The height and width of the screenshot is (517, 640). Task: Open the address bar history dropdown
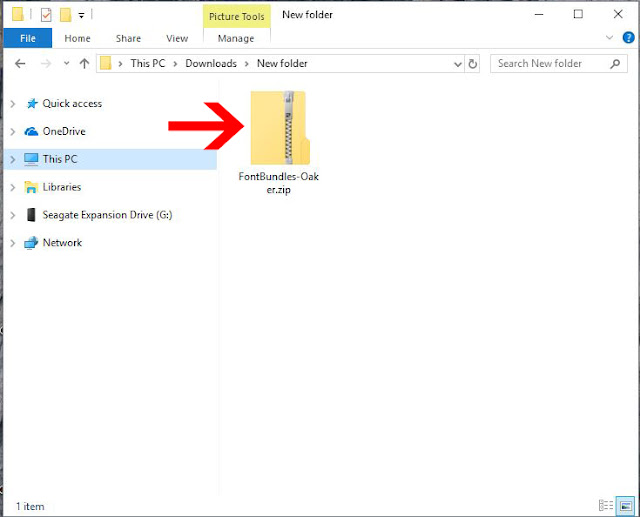tap(458, 64)
